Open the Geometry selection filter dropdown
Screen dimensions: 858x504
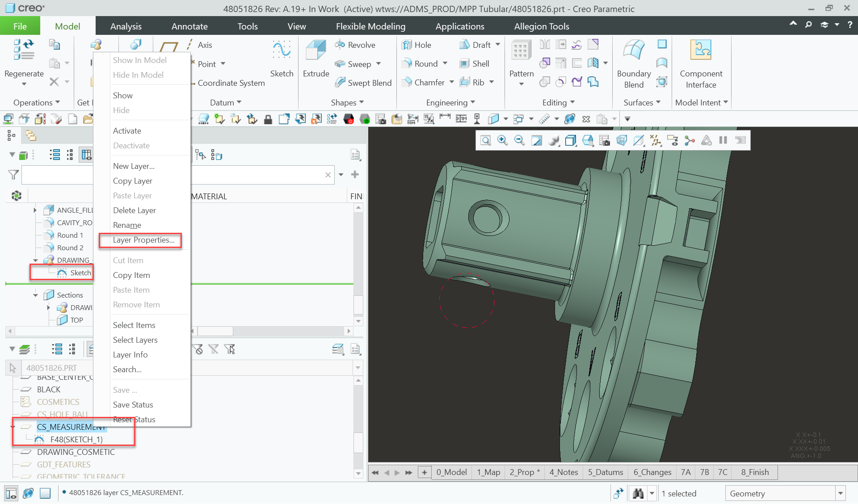(840, 493)
